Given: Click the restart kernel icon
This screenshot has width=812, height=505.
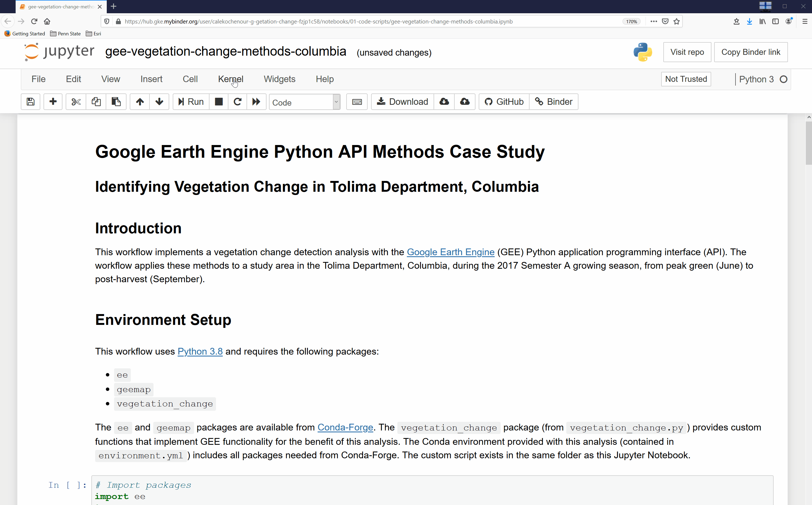Looking at the screenshot, I should (x=238, y=102).
